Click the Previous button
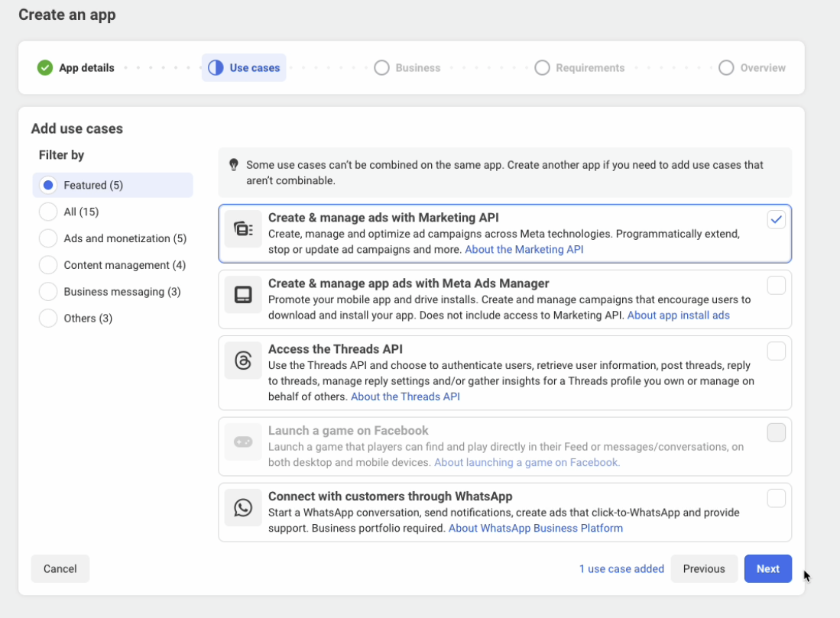This screenshot has width=840, height=618. point(704,569)
